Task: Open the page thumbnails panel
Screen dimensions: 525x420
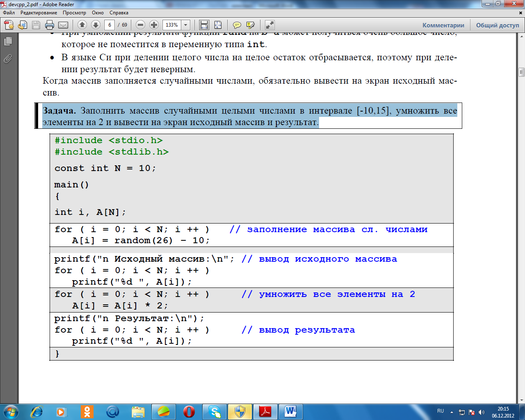Action: pyautogui.click(x=8, y=41)
